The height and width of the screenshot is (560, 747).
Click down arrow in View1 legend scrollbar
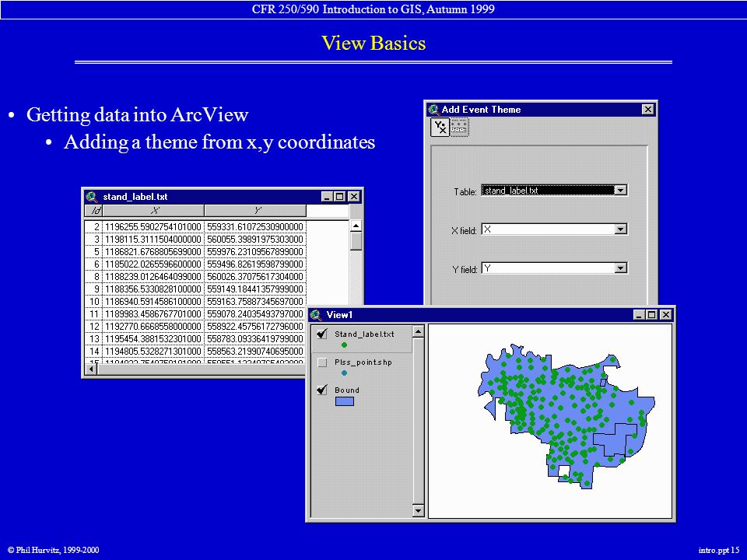point(419,511)
